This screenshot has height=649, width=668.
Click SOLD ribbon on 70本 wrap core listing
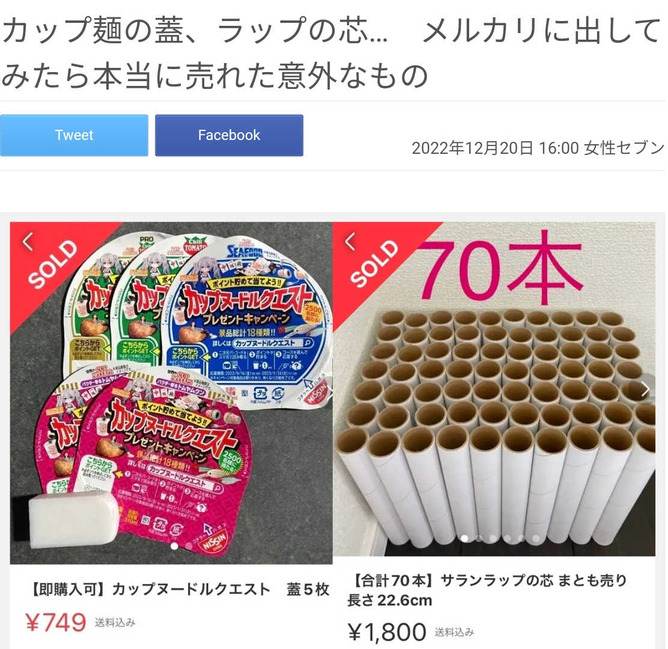[375, 264]
